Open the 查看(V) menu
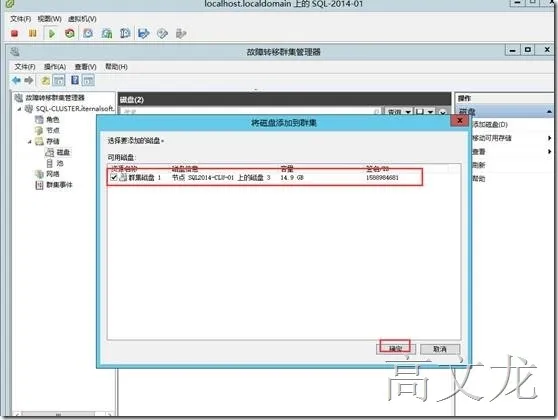The width and height of the screenshot is (558, 420). pos(85,67)
